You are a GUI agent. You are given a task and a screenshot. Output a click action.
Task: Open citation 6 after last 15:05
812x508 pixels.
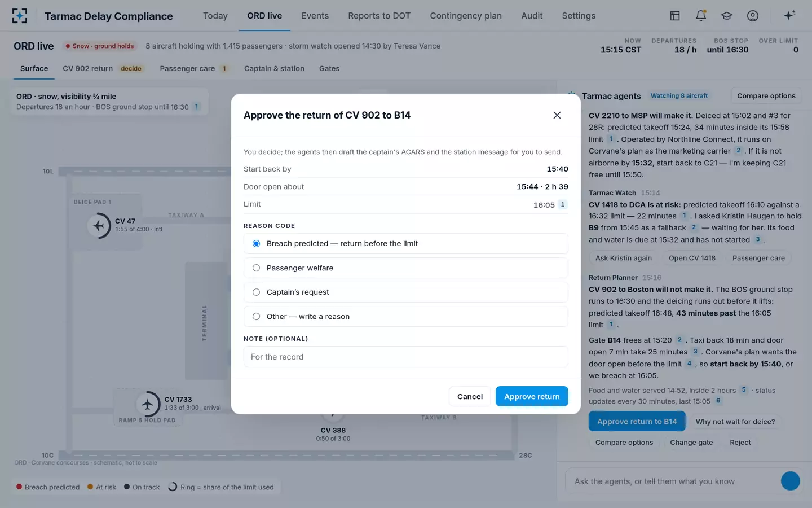tap(718, 401)
